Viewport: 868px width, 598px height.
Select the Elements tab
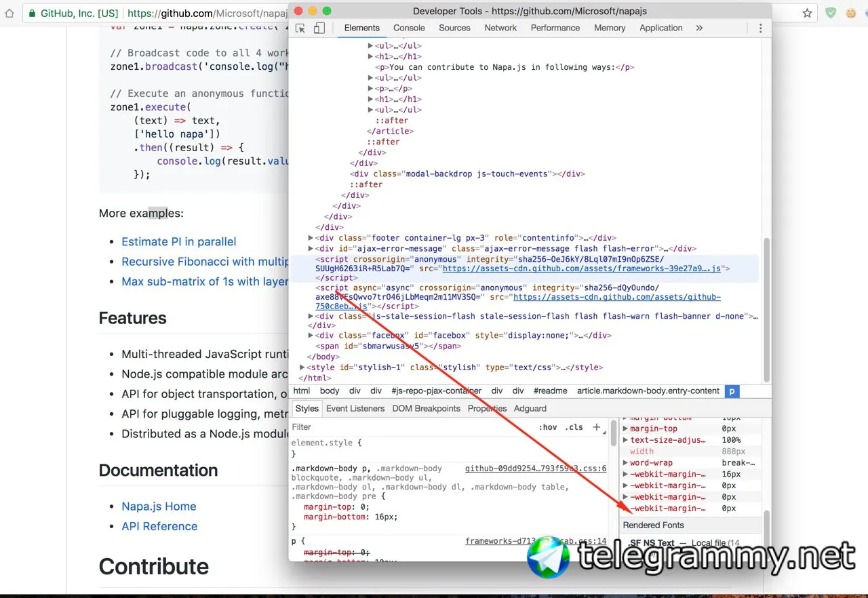(x=362, y=28)
